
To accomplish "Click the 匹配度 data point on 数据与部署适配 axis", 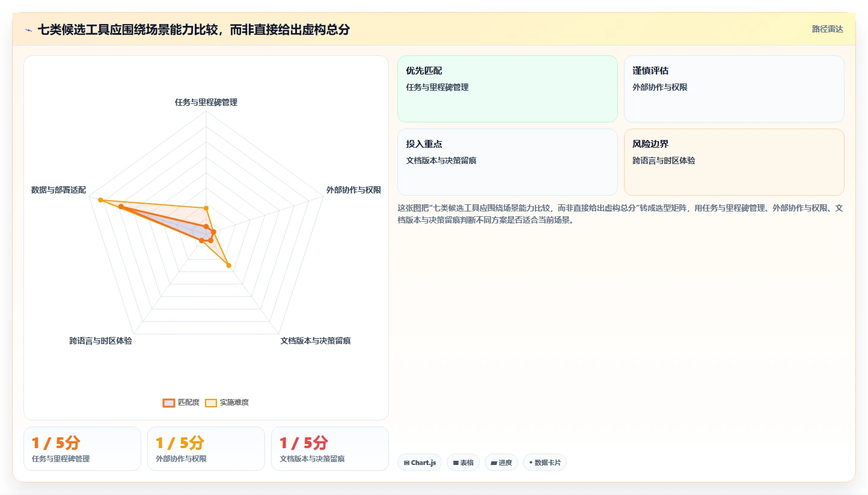I will click(121, 207).
